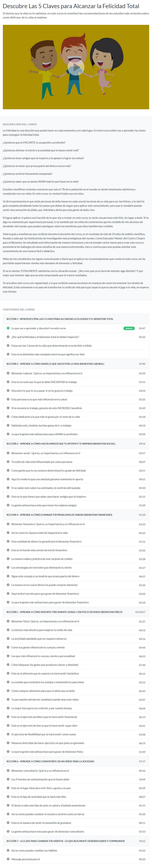Collapse Sección 5 Bienestar Físico header

click(76, 612)
